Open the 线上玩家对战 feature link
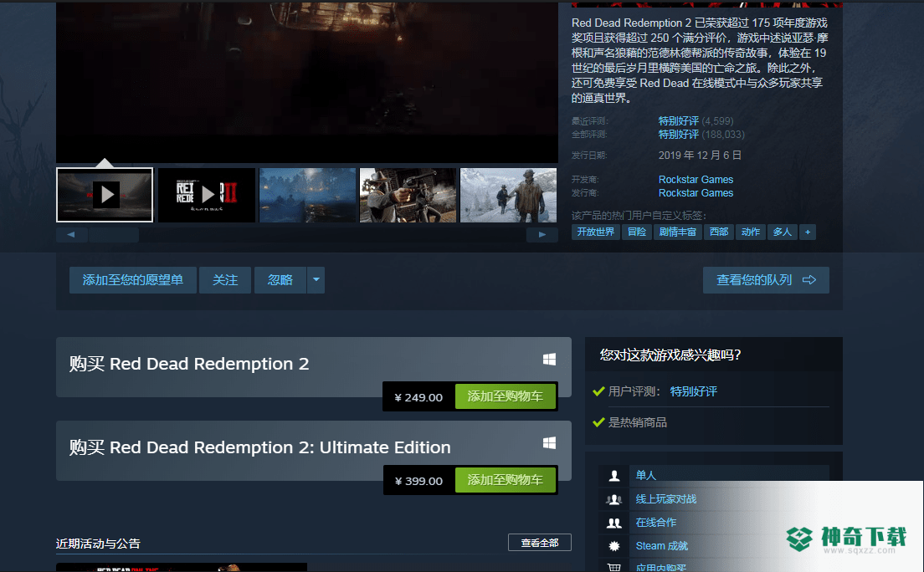 point(666,499)
